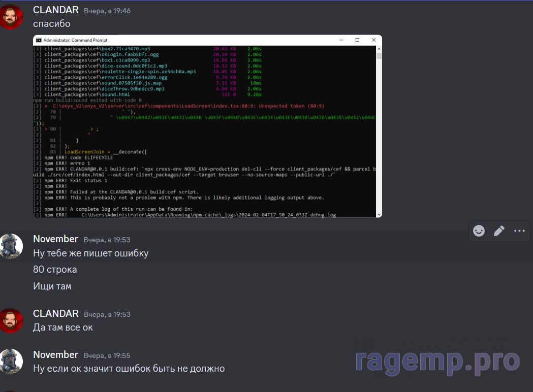Click the maximize button of Command Prompt window
This screenshot has width=533, height=392.
coord(357,40)
